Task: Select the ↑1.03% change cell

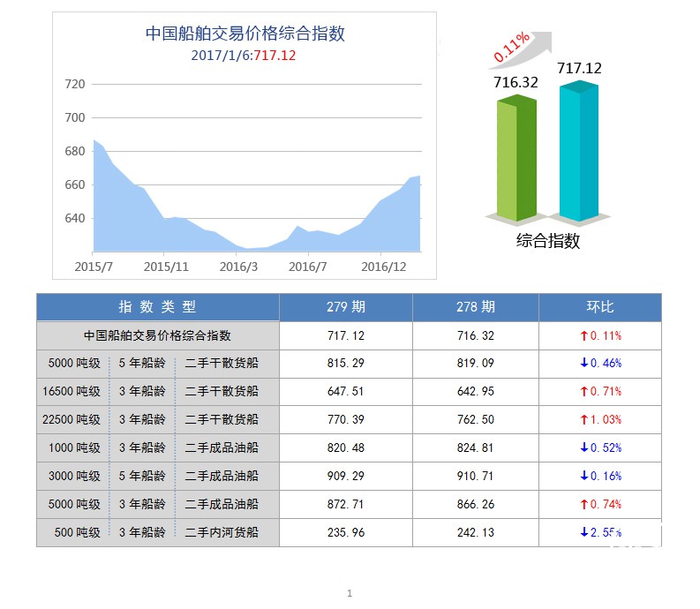Action: click(600, 420)
